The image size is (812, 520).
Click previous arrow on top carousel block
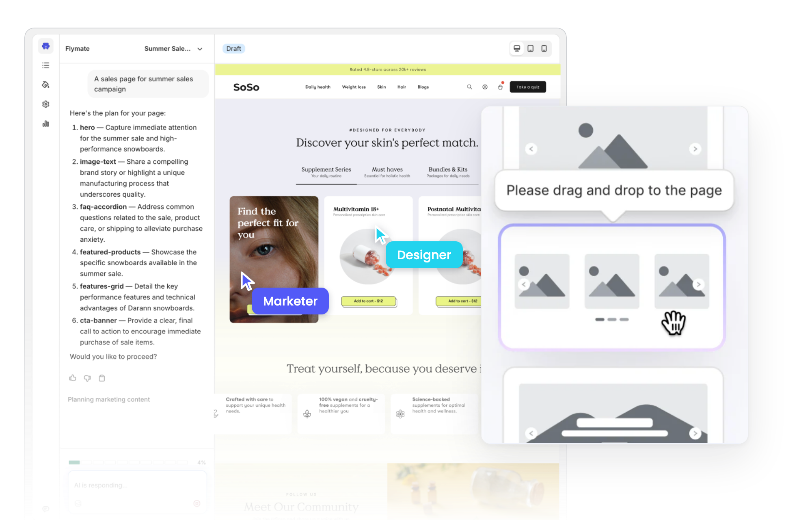point(531,149)
